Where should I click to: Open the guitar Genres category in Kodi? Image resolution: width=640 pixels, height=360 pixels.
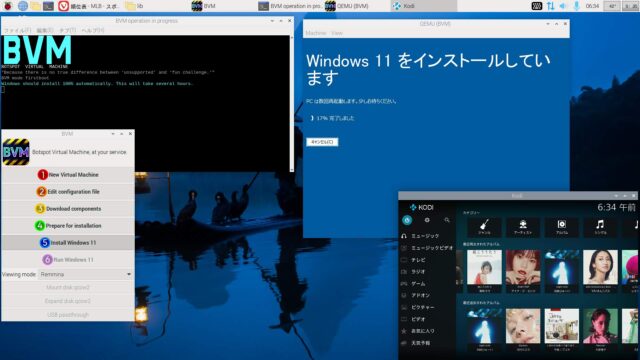[484, 227]
